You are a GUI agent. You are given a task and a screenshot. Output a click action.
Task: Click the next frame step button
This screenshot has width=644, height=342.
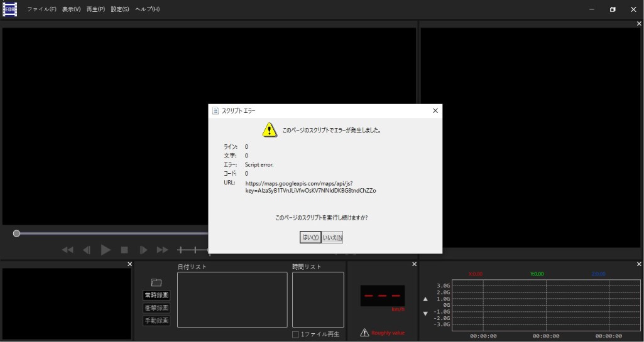[143, 250]
